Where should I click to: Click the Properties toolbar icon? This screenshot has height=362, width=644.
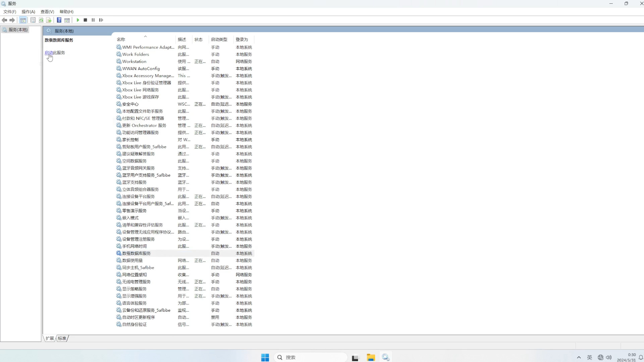33,20
